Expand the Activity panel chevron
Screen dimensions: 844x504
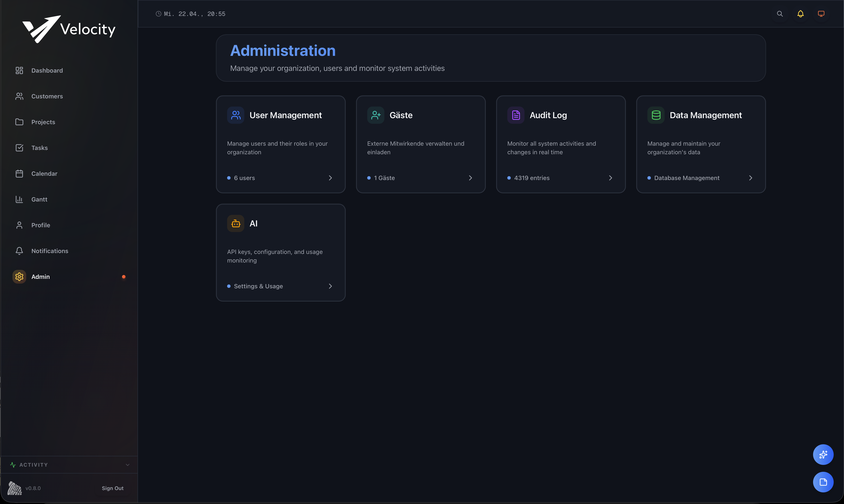(x=128, y=465)
